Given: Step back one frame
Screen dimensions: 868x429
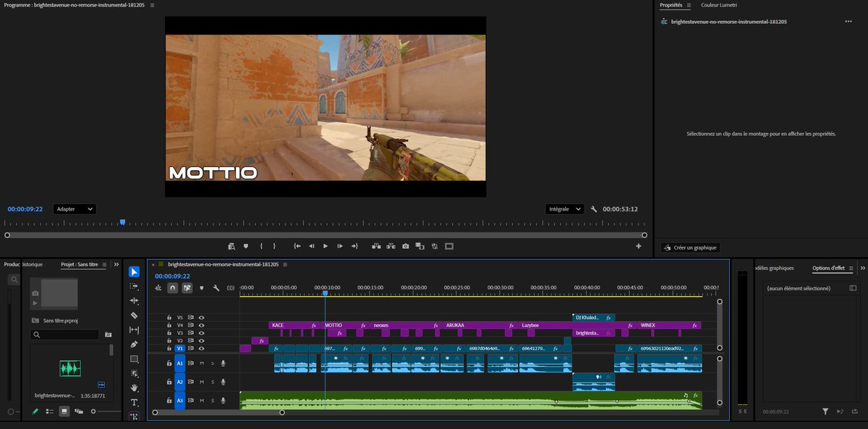Looking at the screenshot, I should 312,246.
